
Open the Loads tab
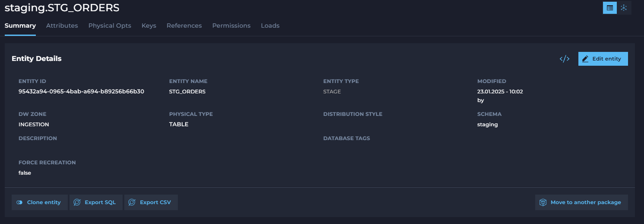click(270, 26)
